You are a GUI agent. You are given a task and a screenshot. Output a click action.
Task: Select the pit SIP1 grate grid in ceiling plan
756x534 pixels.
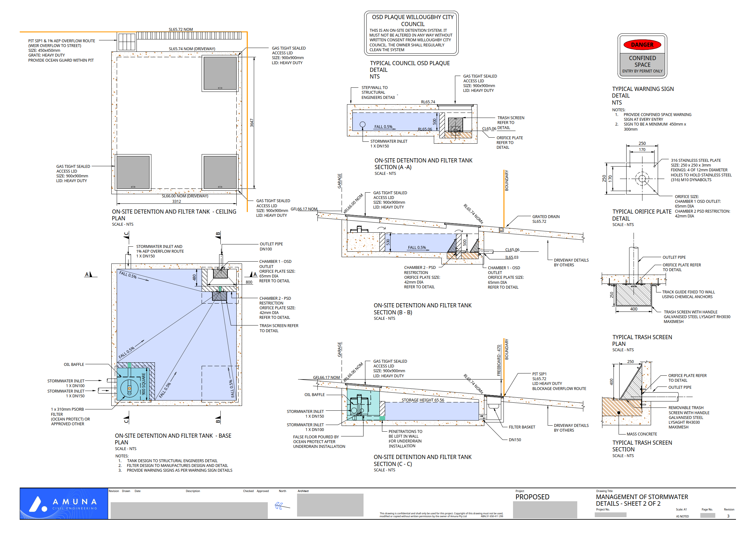click(127, 42)
